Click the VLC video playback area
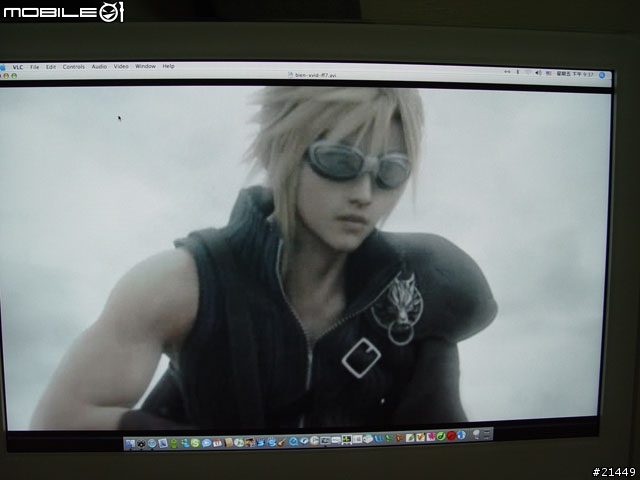Image resolution: width=640 pixels, height=480 pixels. click(x=304, y=257)
